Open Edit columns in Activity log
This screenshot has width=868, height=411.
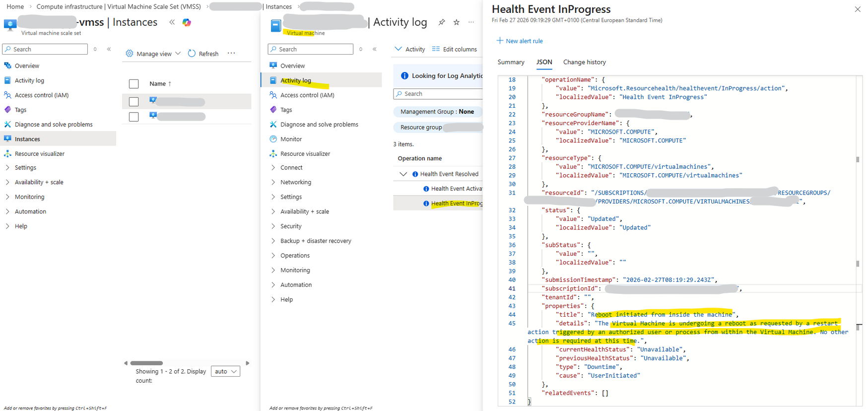point(455,49)
